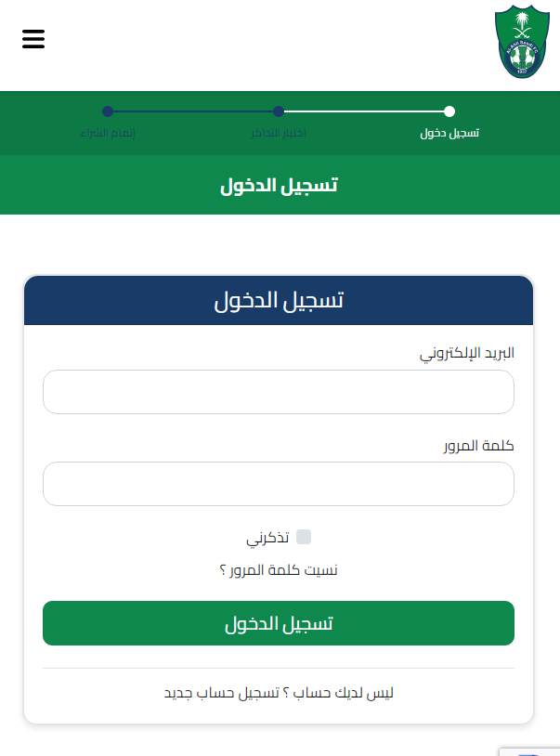Focus the كلمة المرور password input field

click(x=279, y=484)
